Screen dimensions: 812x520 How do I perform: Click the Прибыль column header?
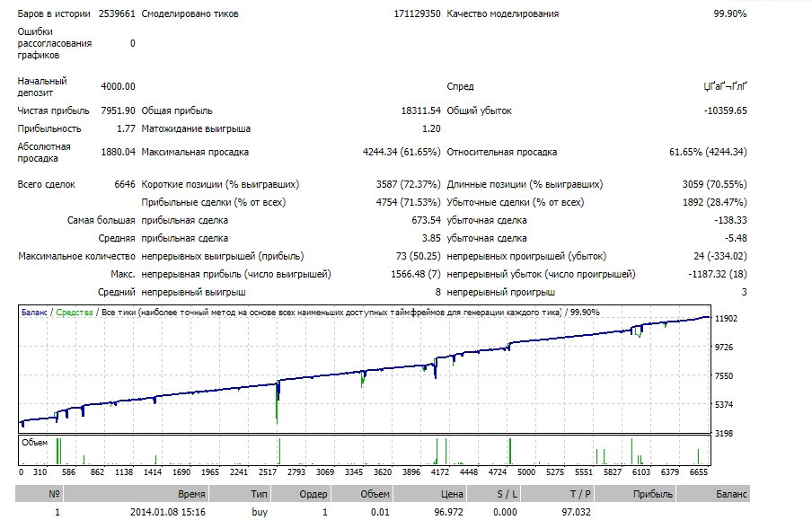634,494
